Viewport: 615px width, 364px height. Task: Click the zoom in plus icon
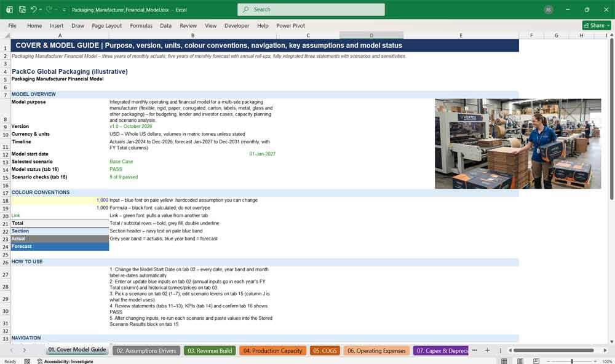coord(595,361)
